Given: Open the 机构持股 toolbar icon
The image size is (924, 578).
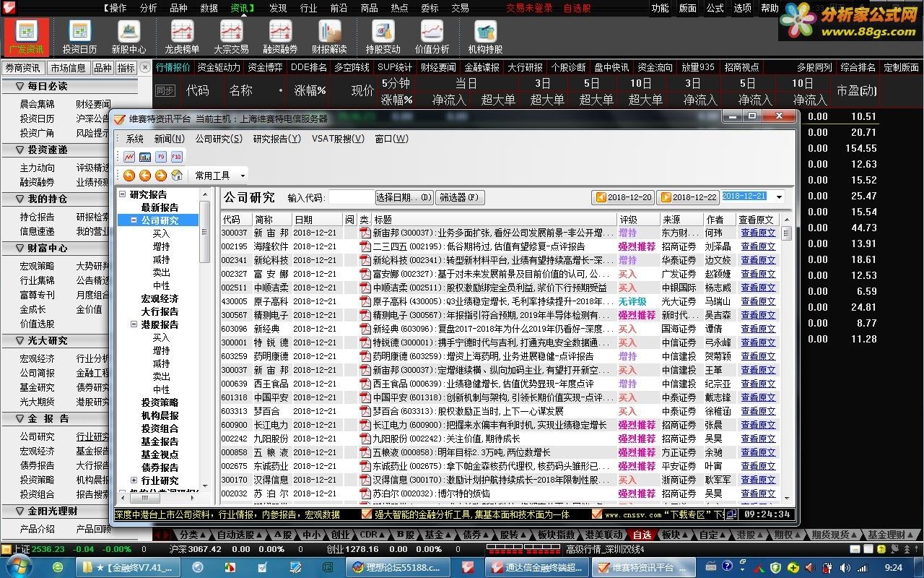Looking at the screenshot, I should tap(485, 37).
